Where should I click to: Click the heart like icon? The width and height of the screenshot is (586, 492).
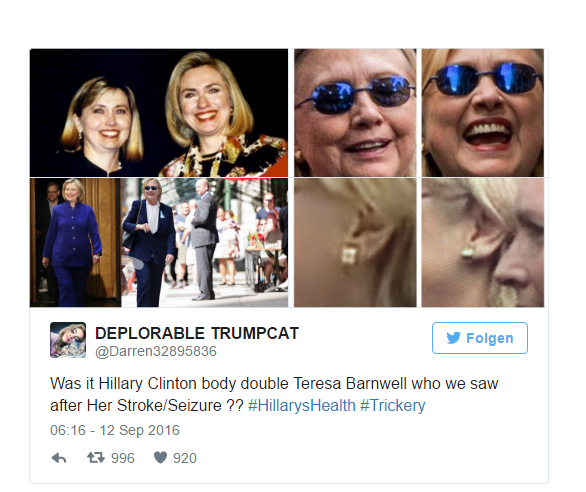(161, 458)
